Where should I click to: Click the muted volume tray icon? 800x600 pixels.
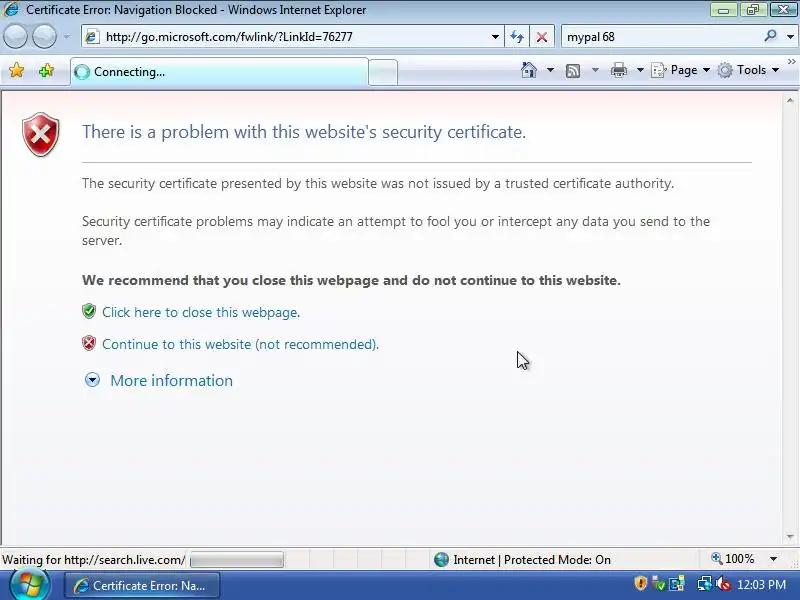pyautogui.click(x=722, y=584)
